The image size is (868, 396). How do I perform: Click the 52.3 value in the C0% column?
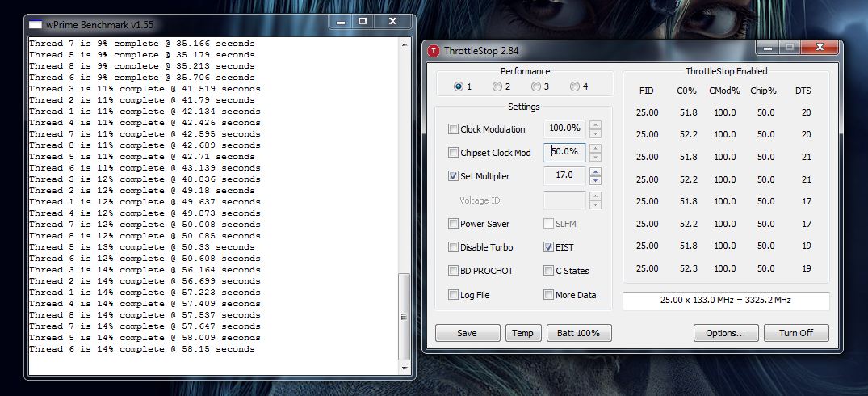coord(688,268)
